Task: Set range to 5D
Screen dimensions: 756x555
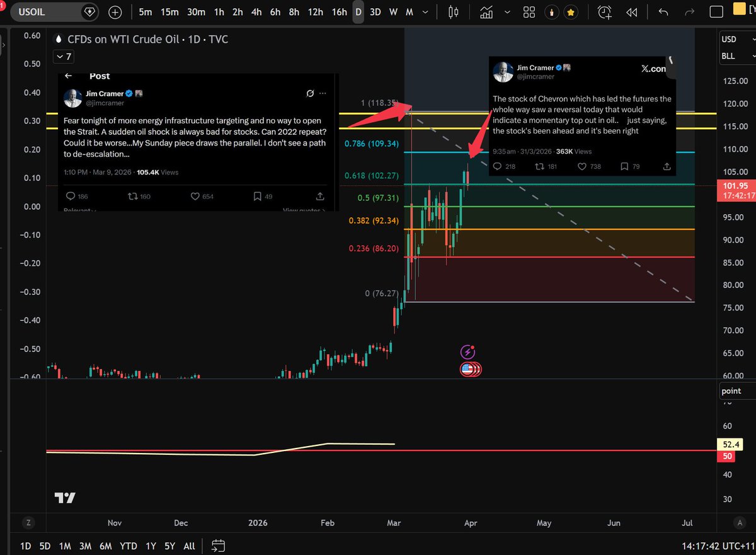Action: (x=45, y=546)
